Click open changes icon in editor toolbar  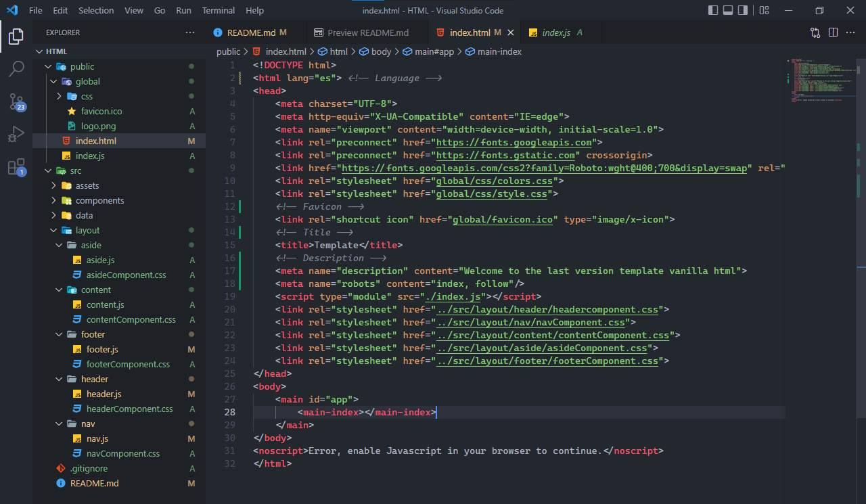[x=815, y=32]
